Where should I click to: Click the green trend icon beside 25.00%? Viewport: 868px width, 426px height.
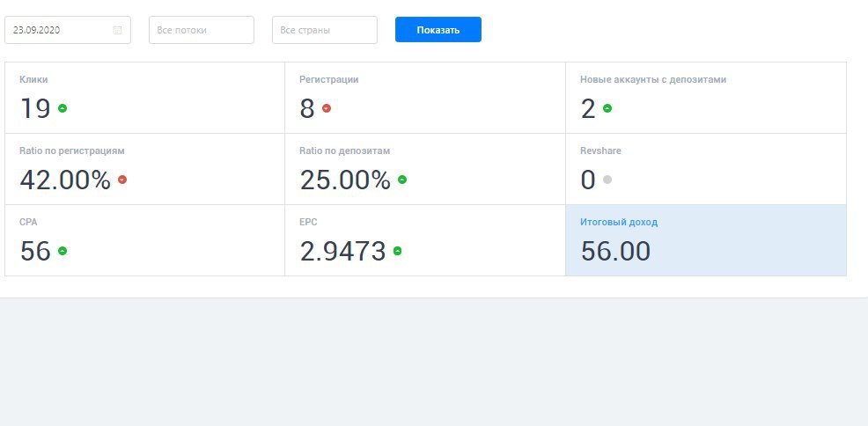pos(402,180)
